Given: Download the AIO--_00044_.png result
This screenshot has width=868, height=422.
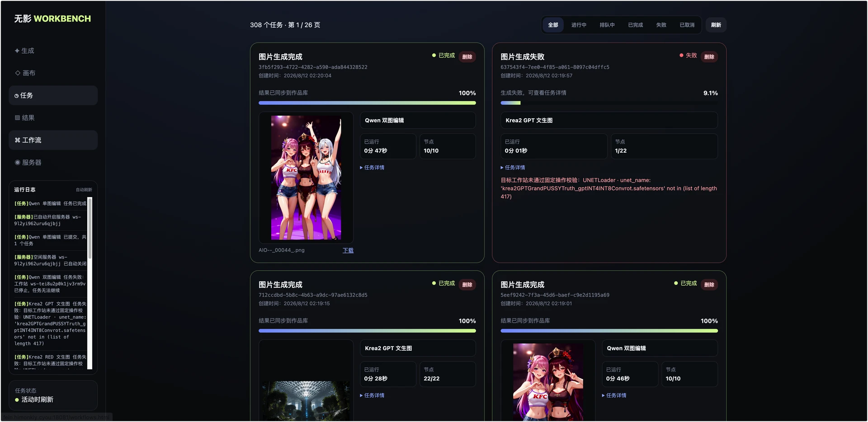Looking at the screenshot, I should click(x=348, y=250).
